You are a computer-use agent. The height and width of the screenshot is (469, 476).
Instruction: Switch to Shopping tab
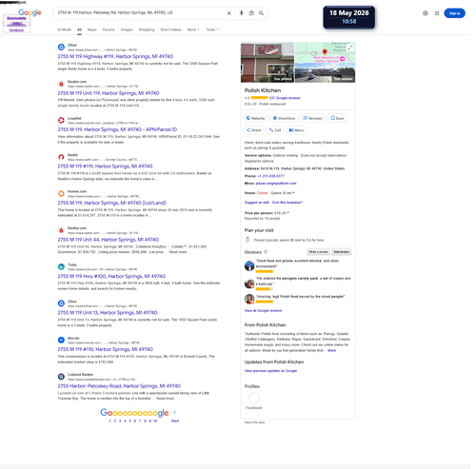coord(147,29)
